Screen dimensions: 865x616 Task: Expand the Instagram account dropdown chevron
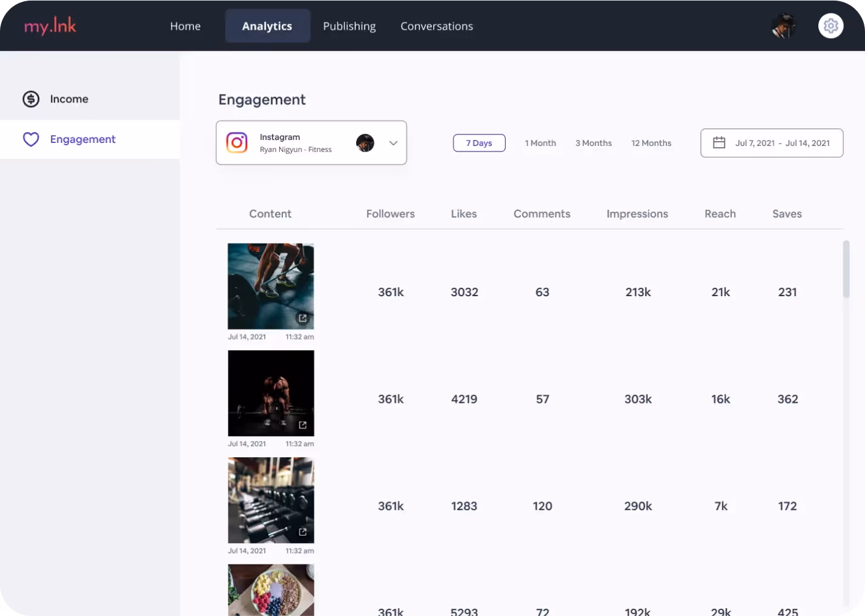(x=393, y=143)
